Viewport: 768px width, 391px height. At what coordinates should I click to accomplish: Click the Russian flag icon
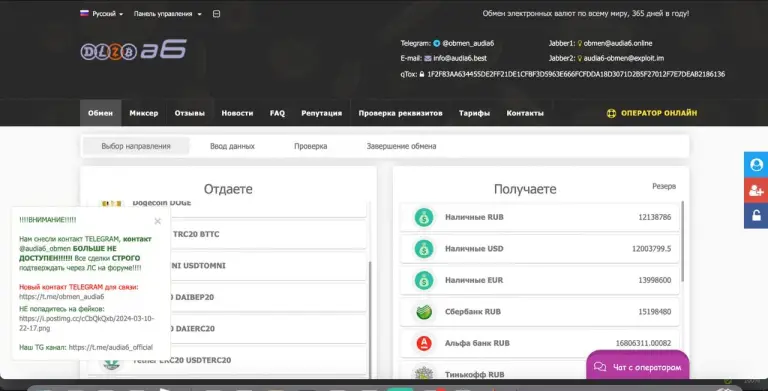[x=84, y=13]
